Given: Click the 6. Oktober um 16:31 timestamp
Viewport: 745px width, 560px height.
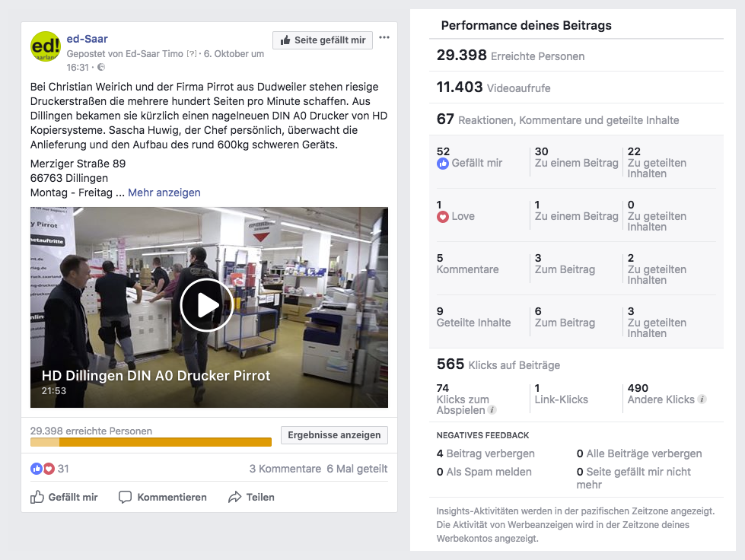Looking at the screenshot, I should pos(165,60).
